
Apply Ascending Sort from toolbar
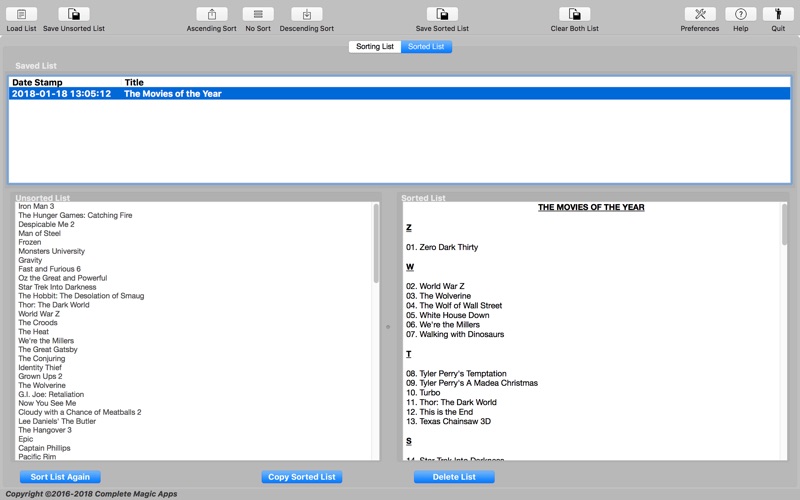click(212, 14)
